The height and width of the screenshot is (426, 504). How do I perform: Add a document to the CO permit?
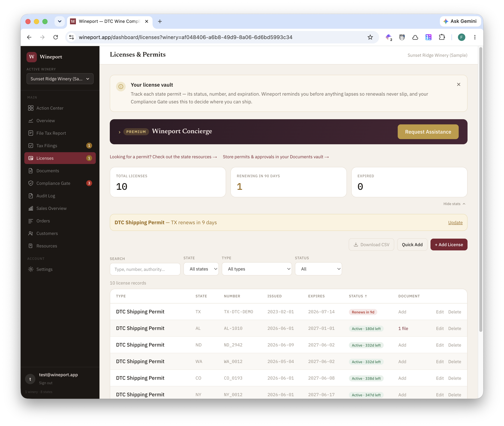point(402,378)
